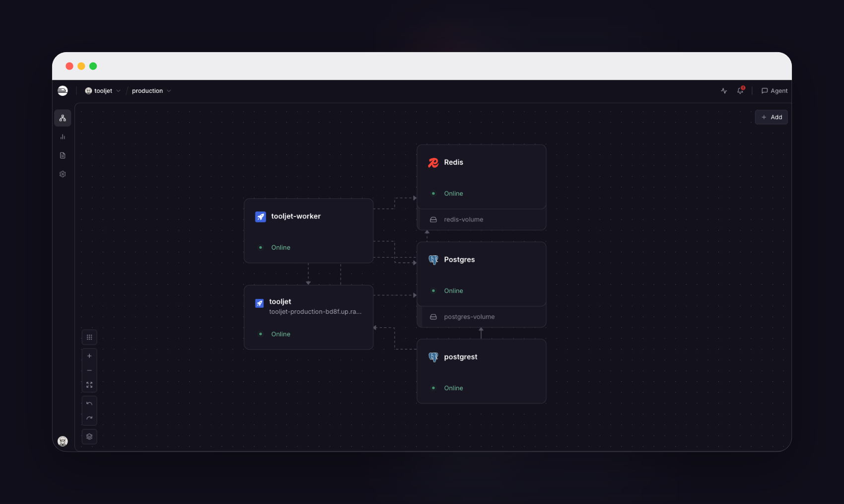Open project Settings gear in the sidebar

(x=63, y=174)
